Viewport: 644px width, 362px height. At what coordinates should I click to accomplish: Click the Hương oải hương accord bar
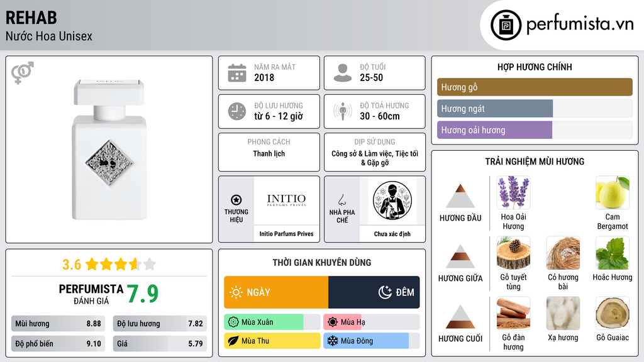pos(535,129)
